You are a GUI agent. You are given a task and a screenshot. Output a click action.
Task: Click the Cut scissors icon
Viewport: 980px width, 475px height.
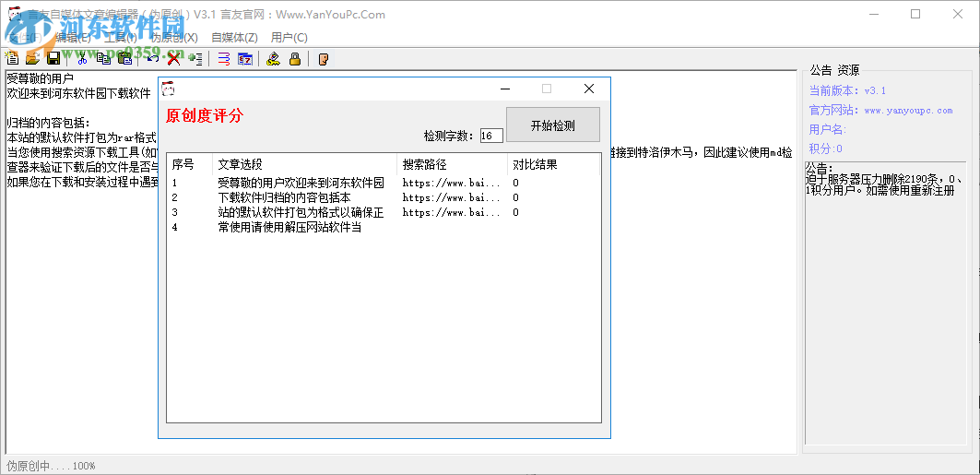click(x=82, y=59)
